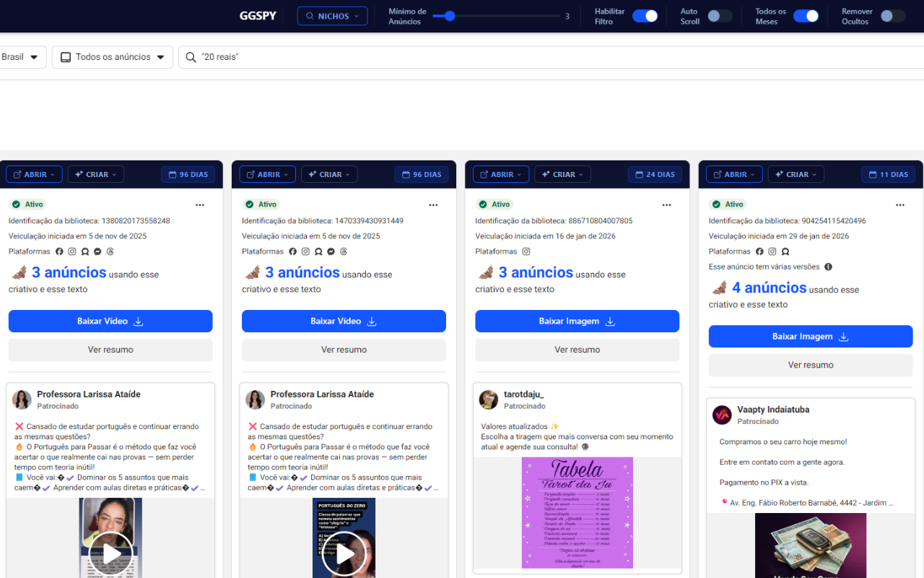Enable the Remover Ocultos switch
924x578 pixels.
pyautogui.click(x=893, y=16)
